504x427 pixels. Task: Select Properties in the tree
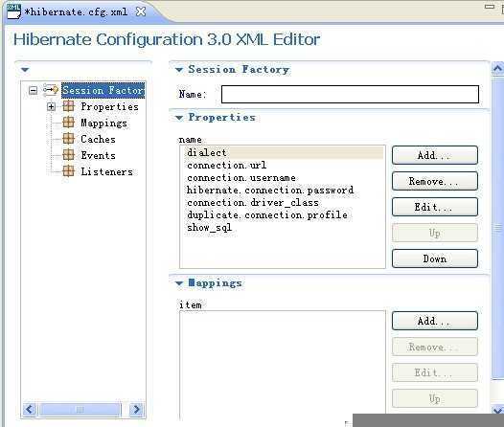pos(109,106)
